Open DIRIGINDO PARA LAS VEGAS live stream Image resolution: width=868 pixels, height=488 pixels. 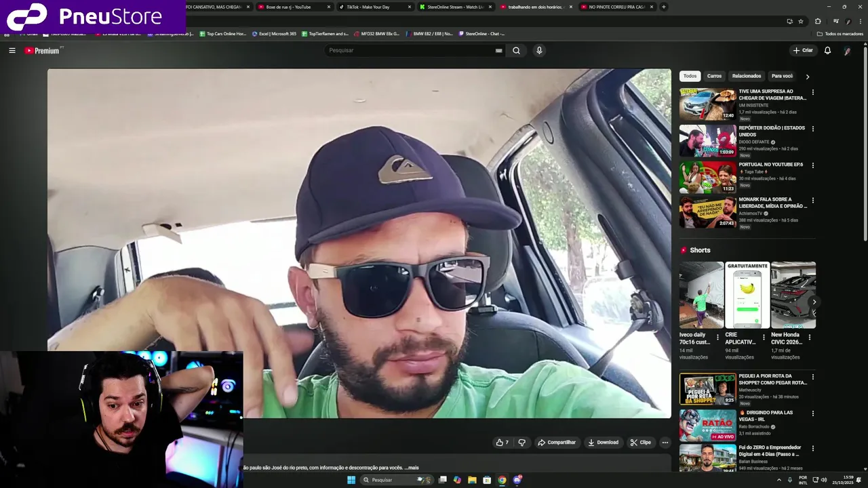point(707,425)
